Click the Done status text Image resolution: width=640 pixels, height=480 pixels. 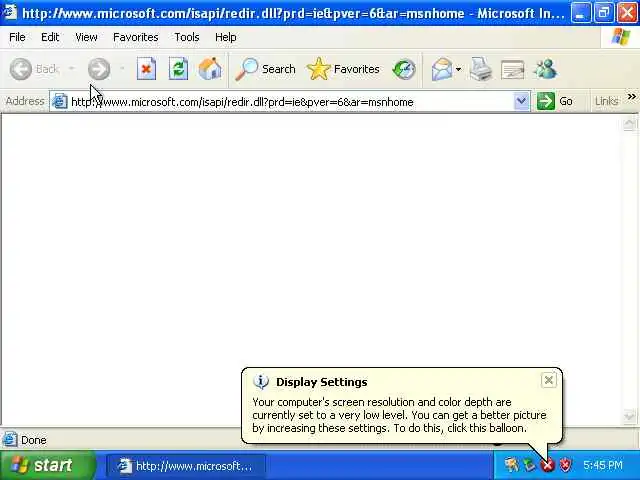tap(33, 440)
